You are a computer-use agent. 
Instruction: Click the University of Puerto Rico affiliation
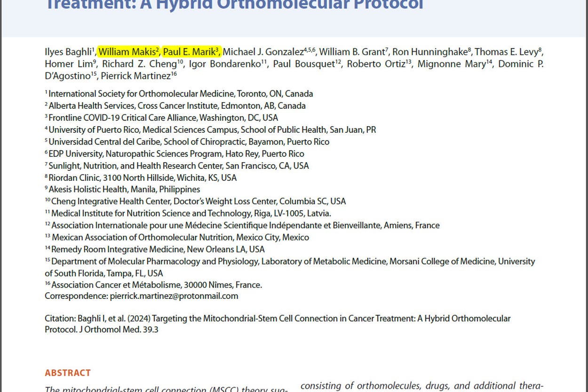tap(210, 129)
